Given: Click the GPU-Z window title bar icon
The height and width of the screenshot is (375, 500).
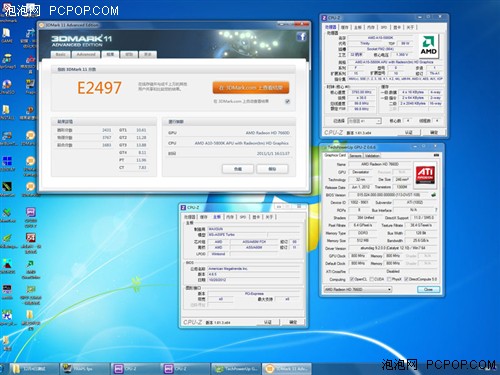Looking at the screenshot, I should point(324,147).
